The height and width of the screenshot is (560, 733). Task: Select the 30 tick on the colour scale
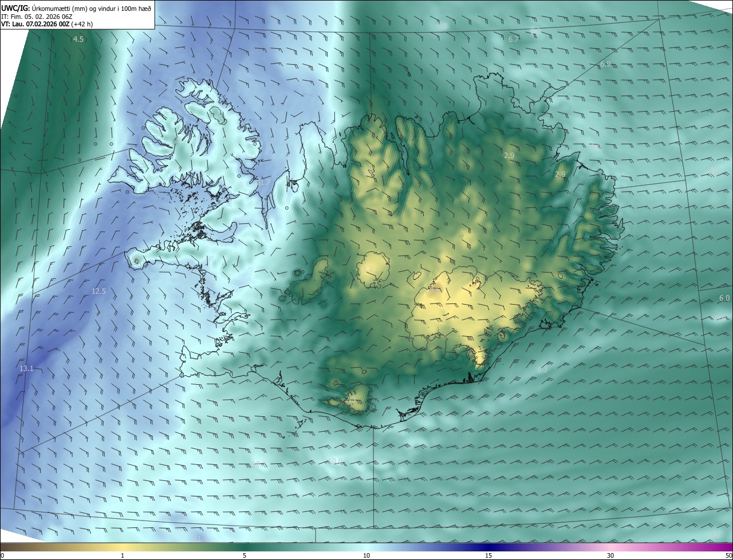[610, 555]
